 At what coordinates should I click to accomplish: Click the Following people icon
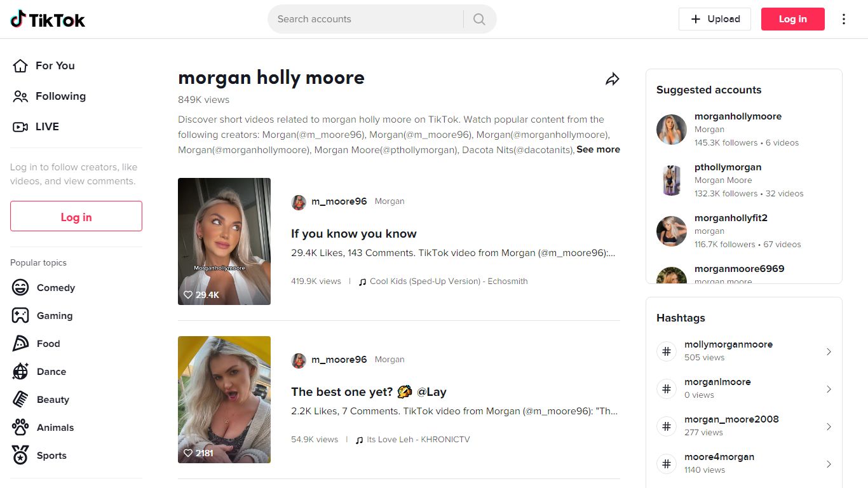click(x=20, y=96)
